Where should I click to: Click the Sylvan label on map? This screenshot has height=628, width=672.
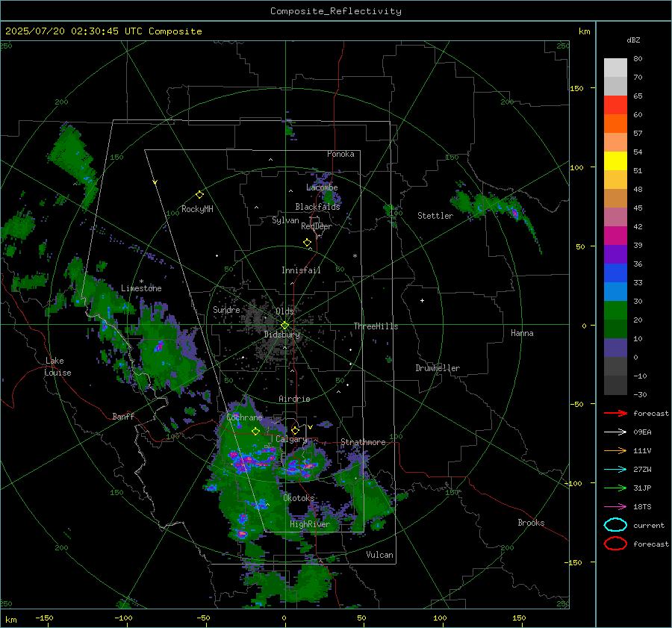point(285,220)
